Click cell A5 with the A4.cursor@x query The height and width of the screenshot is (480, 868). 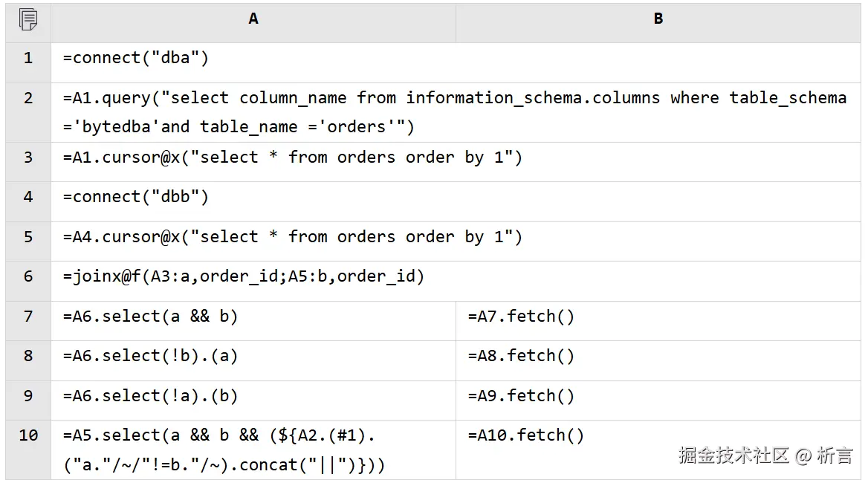coord(293,237)
